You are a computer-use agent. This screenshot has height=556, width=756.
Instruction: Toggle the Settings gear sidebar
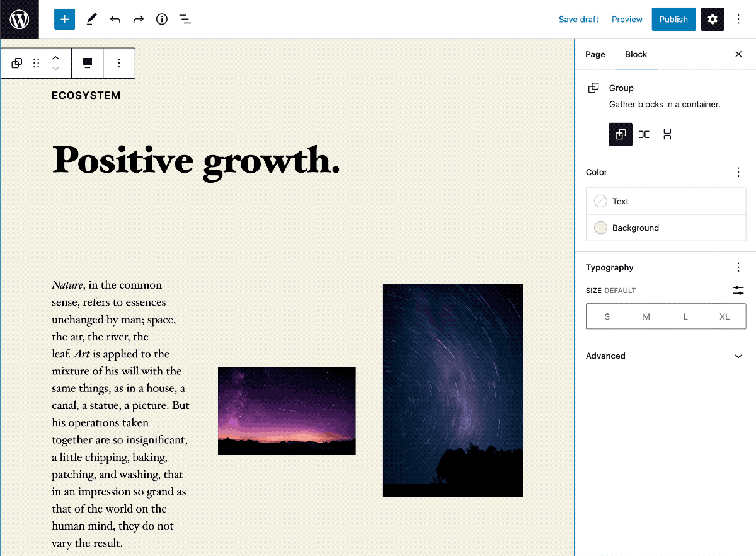713,20
